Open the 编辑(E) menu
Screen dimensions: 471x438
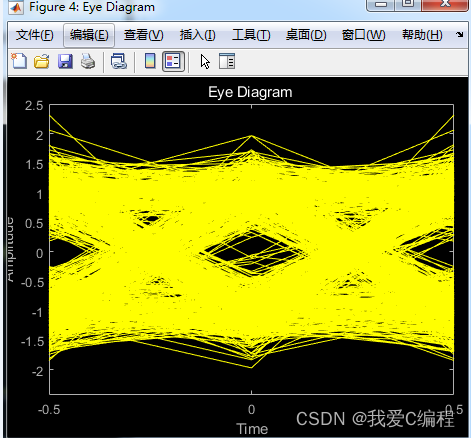89,35
